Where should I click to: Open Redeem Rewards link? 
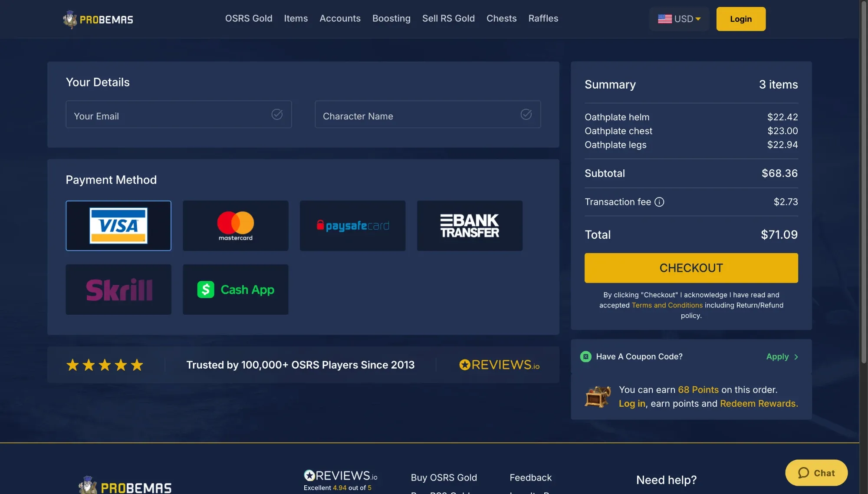[759, 404]
